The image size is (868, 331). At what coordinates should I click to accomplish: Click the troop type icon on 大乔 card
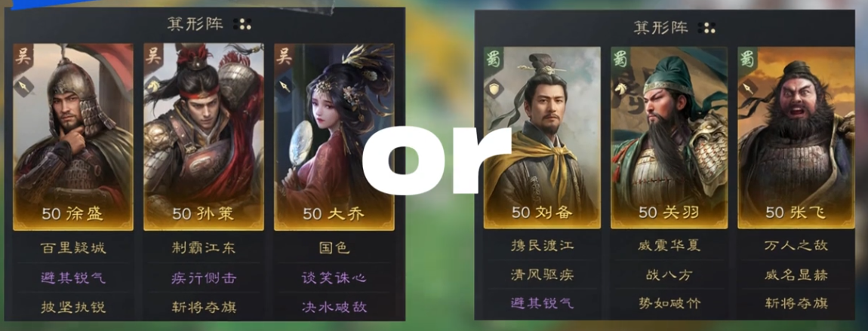[284, 86]
